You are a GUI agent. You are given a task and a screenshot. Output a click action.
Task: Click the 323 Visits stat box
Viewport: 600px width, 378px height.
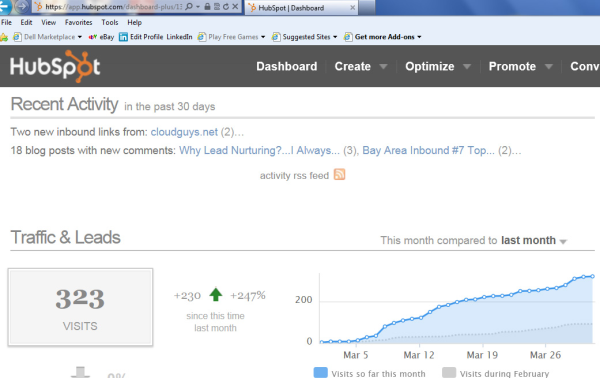tap(80, 307)
